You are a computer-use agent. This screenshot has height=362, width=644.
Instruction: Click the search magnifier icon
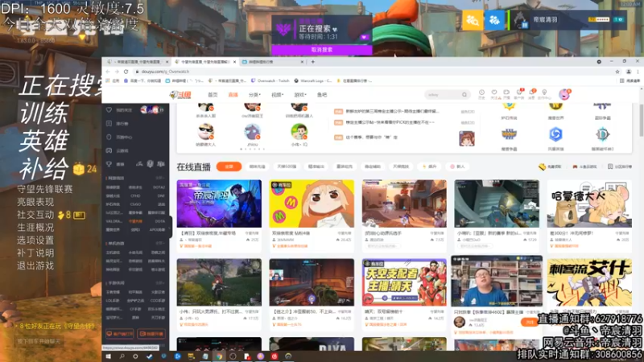point(464,95)
